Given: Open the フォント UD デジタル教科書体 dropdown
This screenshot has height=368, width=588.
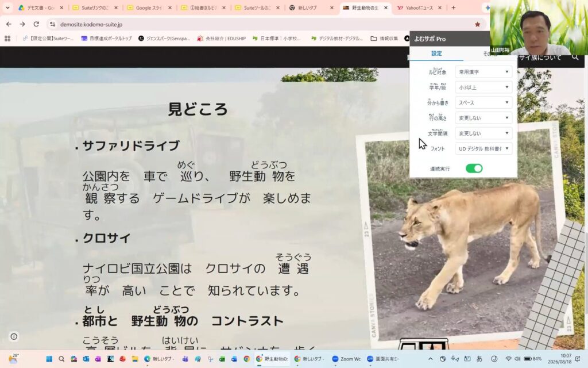Looking at the screenshot, I should (483, 149).
